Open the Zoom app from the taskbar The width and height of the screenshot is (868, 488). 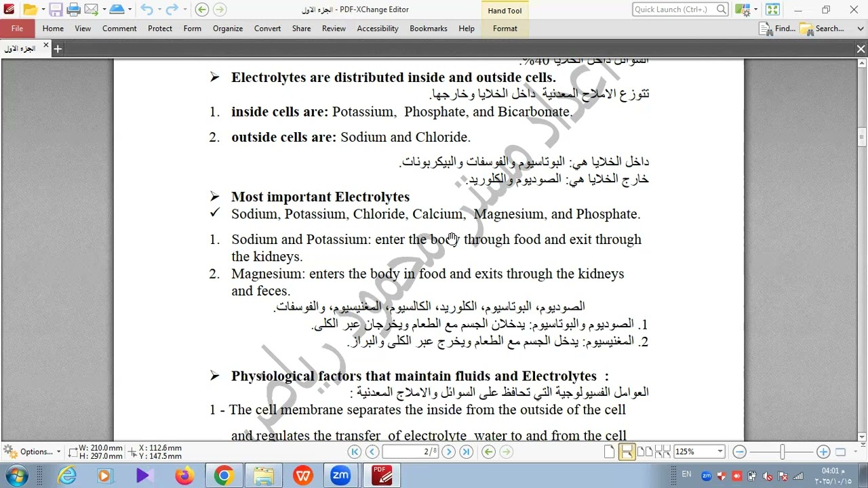340,476
